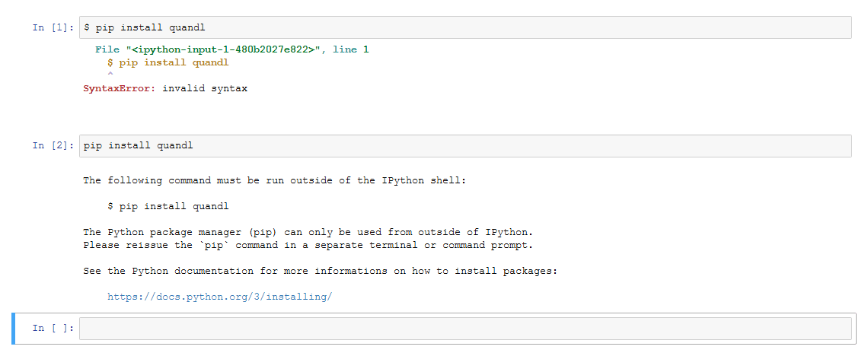Click the caret marker under the traceback code
Image resolution: width=868 pixels, height=356 pixels.
coord(110,75)
